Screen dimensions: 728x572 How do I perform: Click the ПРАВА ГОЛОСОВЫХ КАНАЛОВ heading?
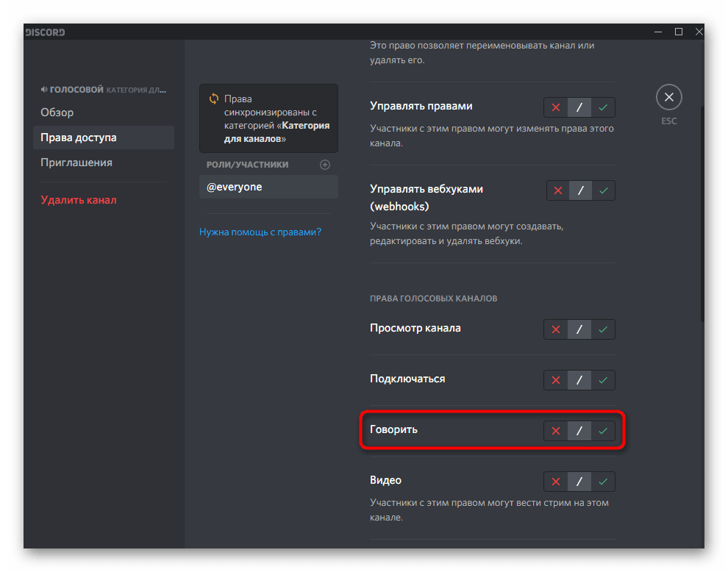pyautogui.click(x=433, y=298)
